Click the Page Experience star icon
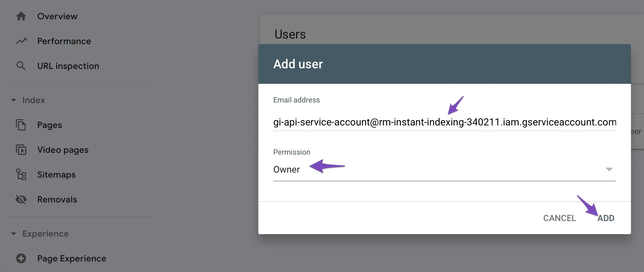Screen dimensions: 644x272 click(x=21, y=258)
